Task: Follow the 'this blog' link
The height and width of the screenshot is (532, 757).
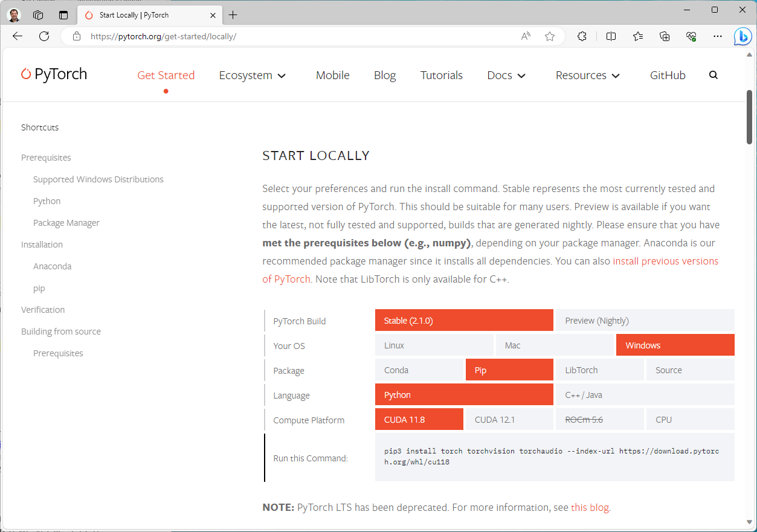Action: 590,507
